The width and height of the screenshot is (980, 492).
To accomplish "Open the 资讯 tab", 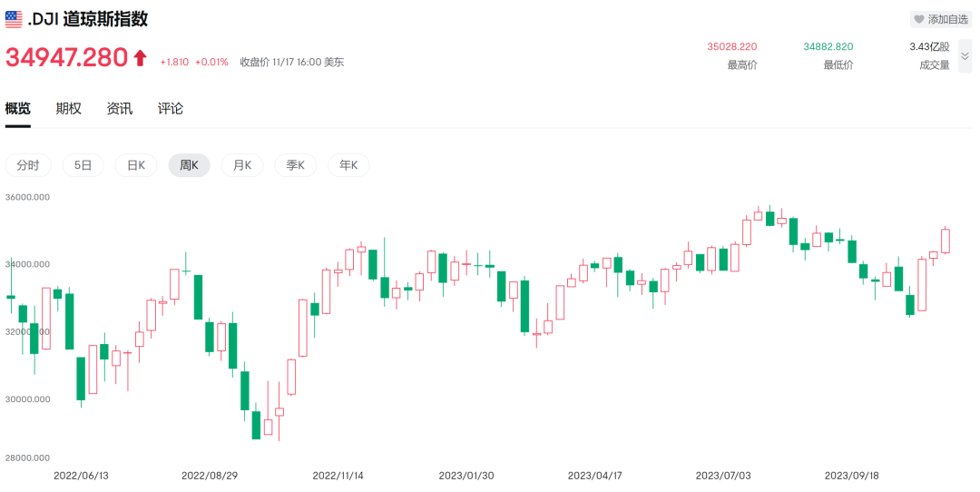I will pos(120,109).
